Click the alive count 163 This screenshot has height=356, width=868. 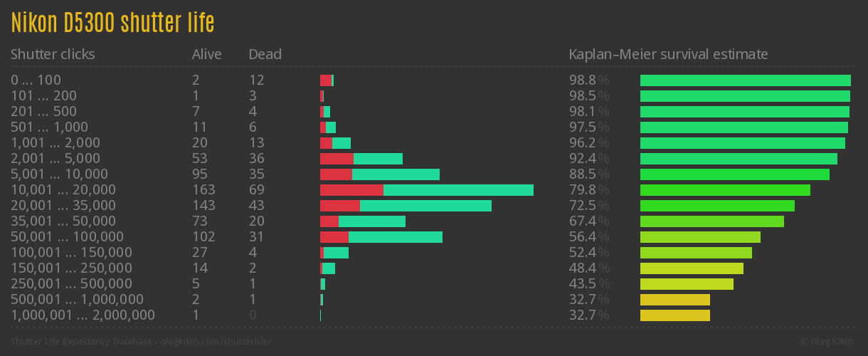click(203, 190)
